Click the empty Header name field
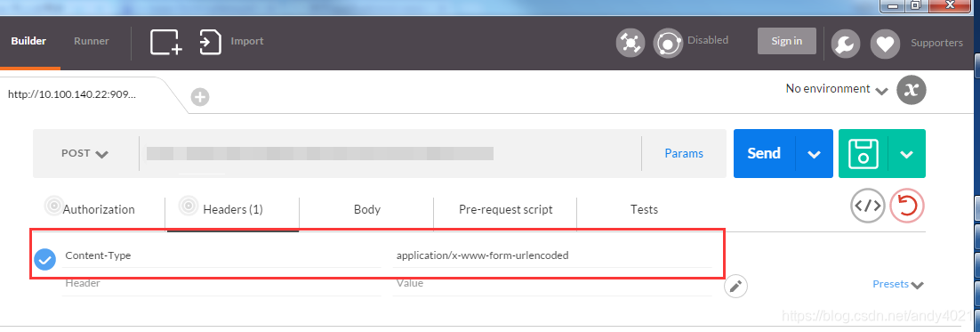The image size is (980, 332). coord(221,284)
